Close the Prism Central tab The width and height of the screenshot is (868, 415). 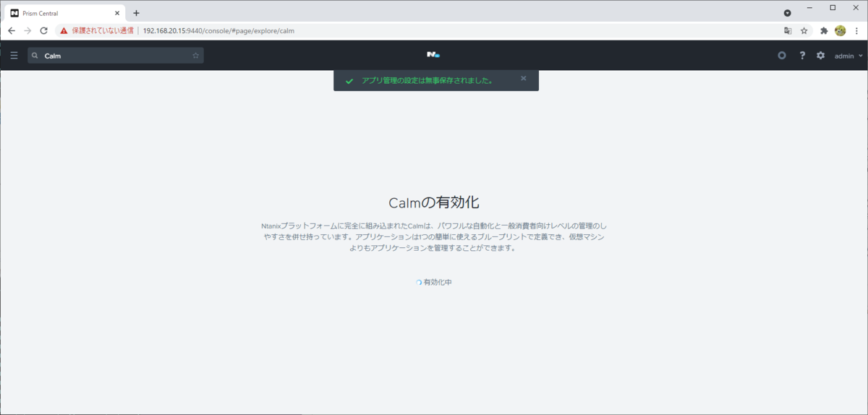117,13
